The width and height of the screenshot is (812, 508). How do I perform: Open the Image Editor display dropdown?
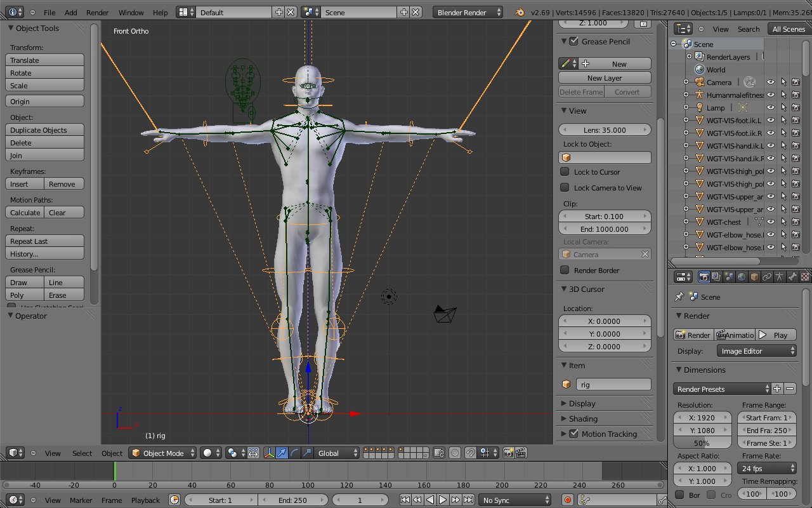point(756,351)
